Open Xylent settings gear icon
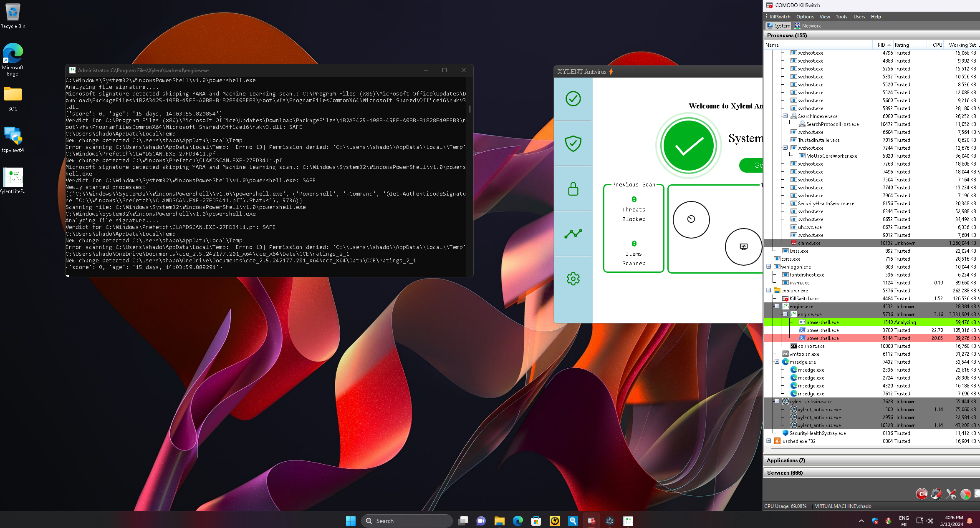The image size is (980, 528). [573, 279]
